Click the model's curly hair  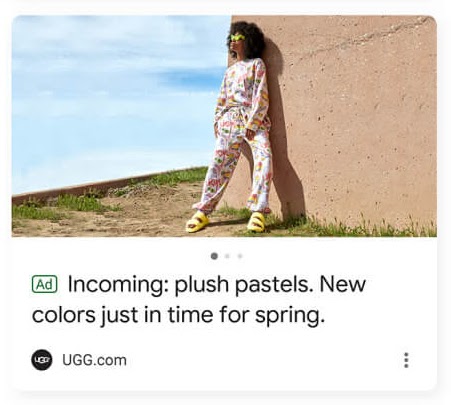249,38
